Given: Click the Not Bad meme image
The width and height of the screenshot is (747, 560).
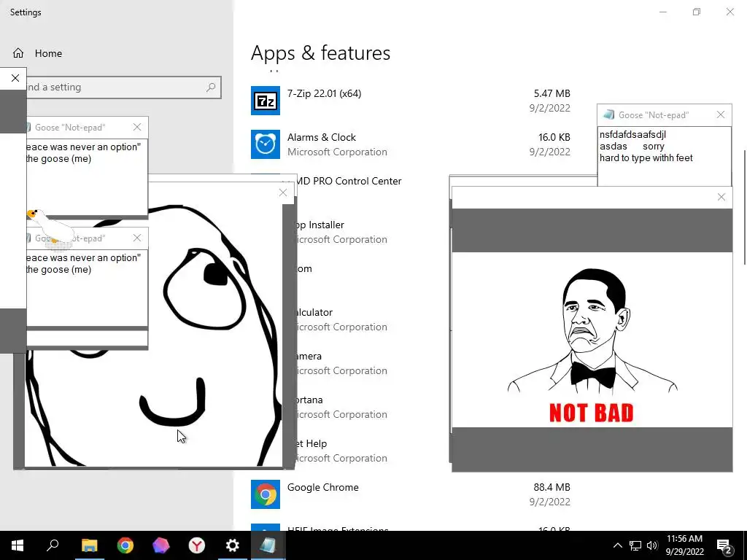Looking at the screenshot, I should click(592, 340).
